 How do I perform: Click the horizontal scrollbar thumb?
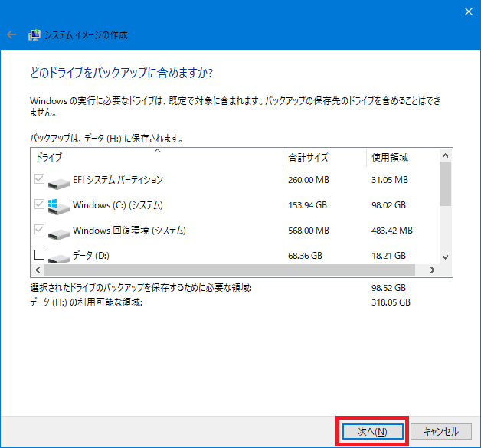230,270
